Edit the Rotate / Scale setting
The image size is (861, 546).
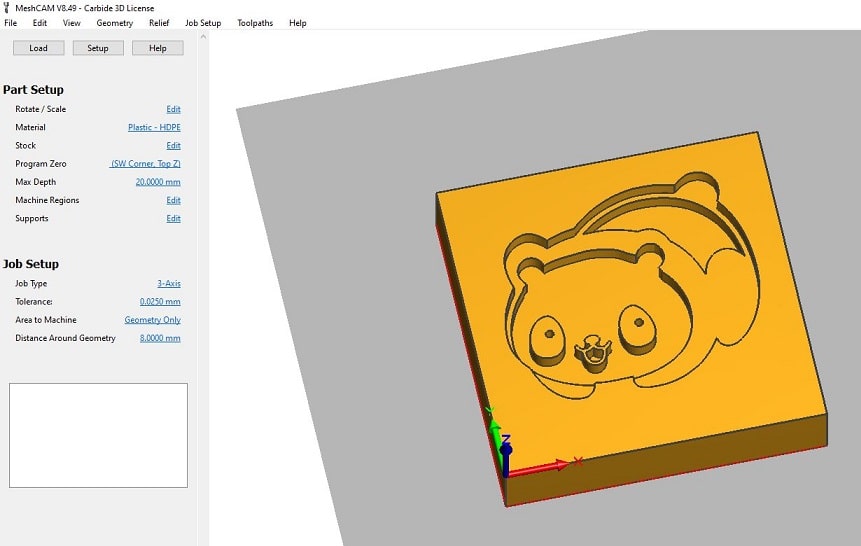coord(174,109)
